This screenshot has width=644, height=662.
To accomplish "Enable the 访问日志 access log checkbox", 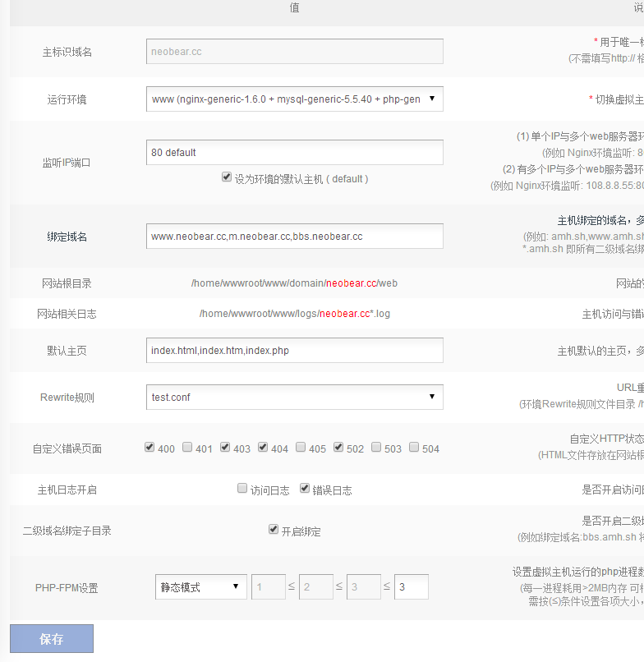I will (242, 489).
